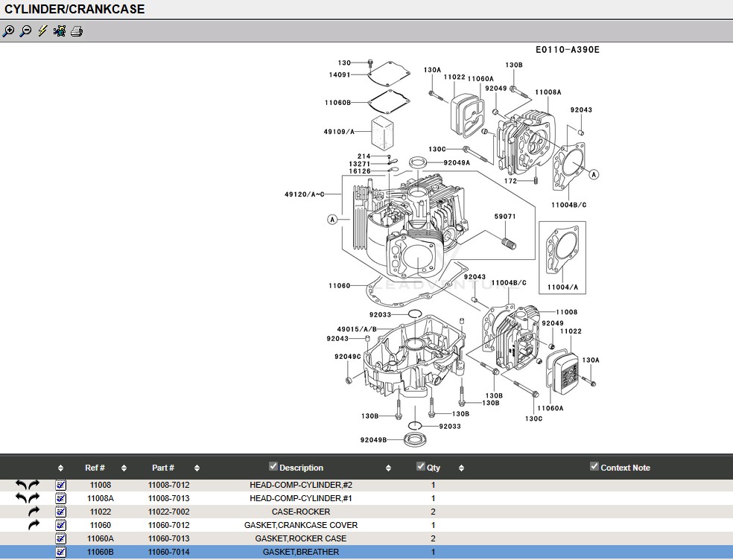
Task: Click the Part # column header
Action: pos(163,468)
